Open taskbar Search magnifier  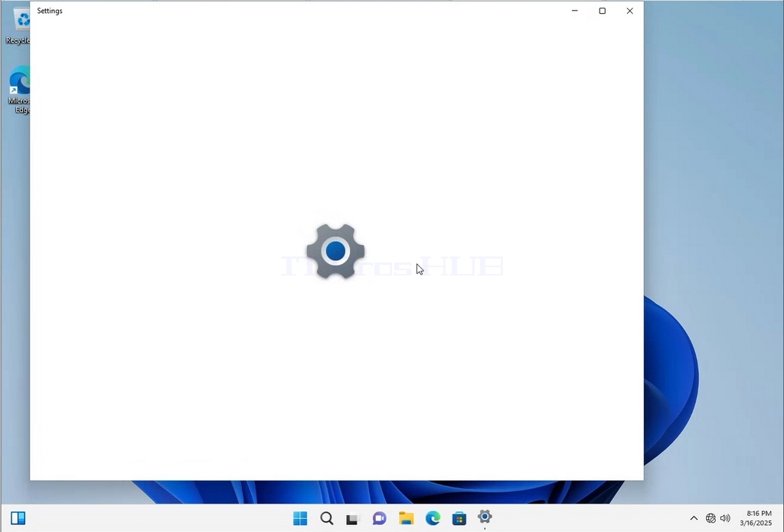327,518
